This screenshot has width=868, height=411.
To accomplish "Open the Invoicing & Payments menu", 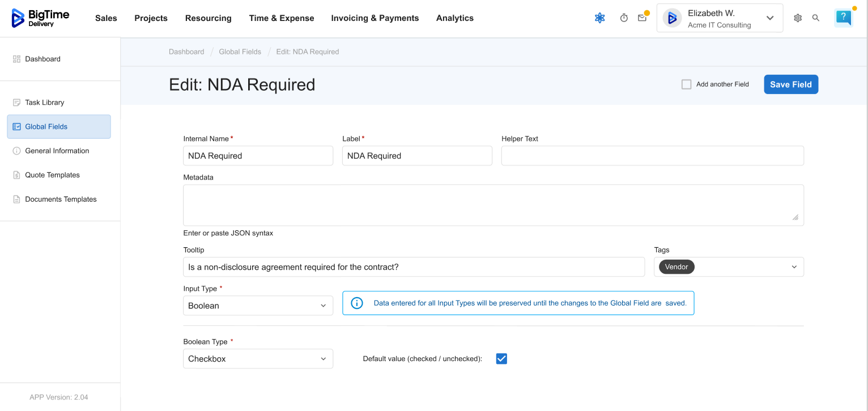I will pyautogui.click(x=375, y=18).
